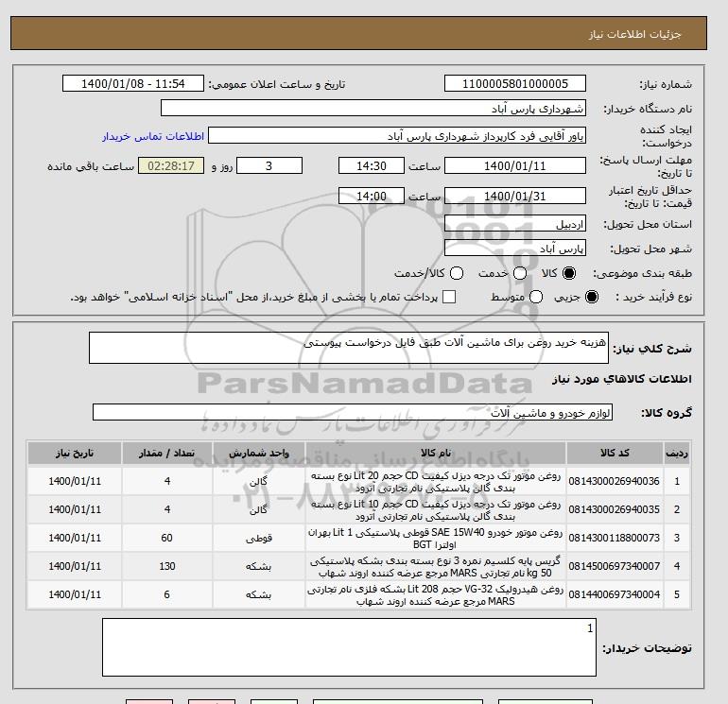
Task: Tick the Islamic treasury bonds payment checkbox
Action: [x=449, y=297]
